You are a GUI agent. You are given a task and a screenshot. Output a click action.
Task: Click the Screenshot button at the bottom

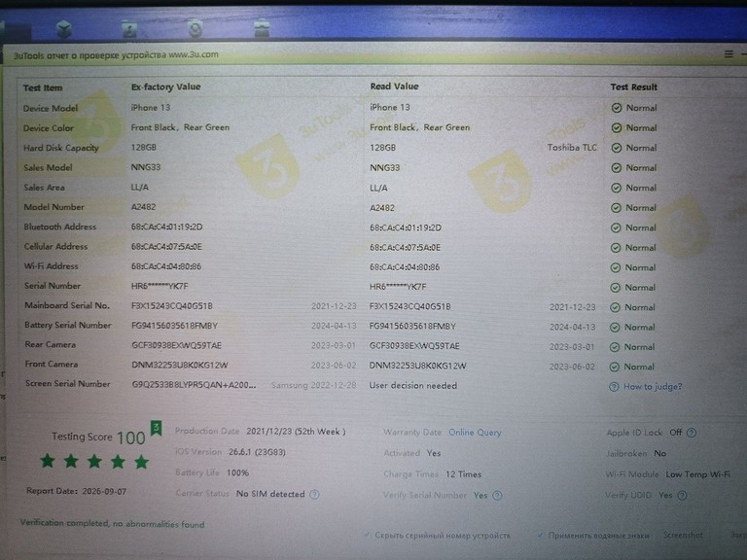pyautogui.click(x=683, y=536)
